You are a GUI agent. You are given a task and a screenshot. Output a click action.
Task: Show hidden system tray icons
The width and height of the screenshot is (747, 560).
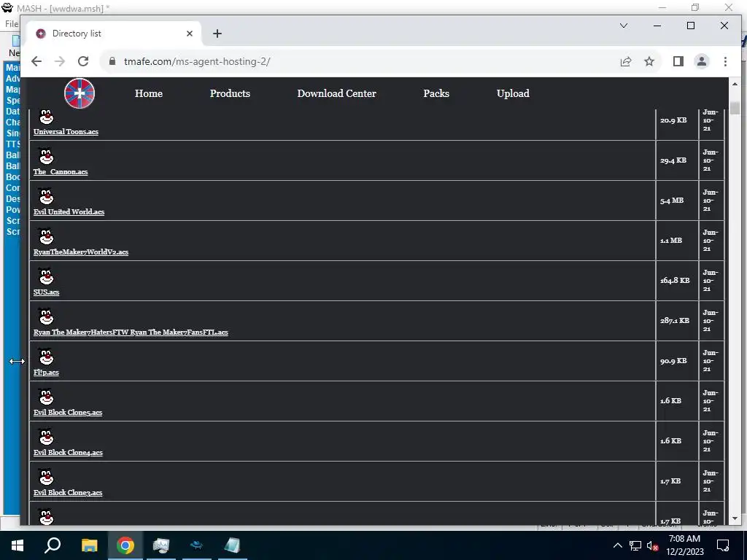(617, 545)
